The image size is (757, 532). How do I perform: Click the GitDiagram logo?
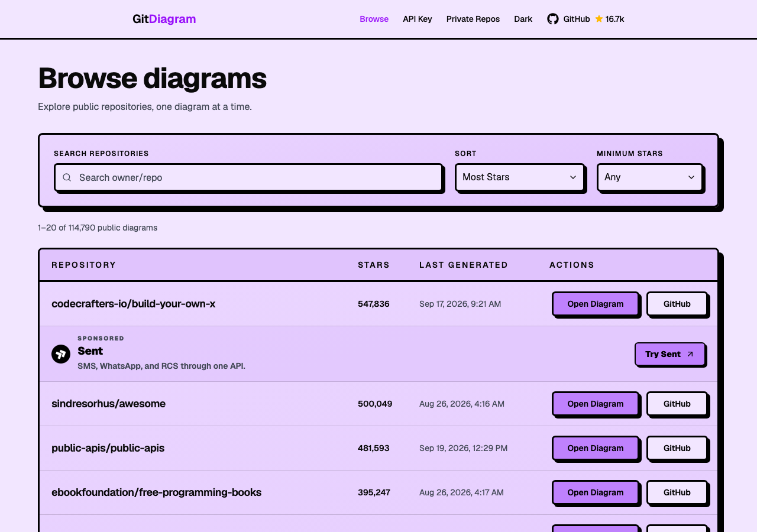pos(164,19)
